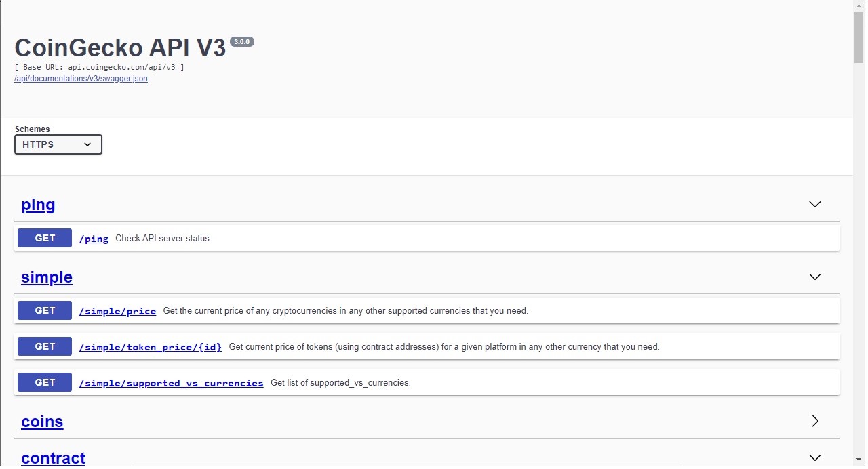Expand the coins section chevron
This screenshot has height=469, width=868.
815,421
